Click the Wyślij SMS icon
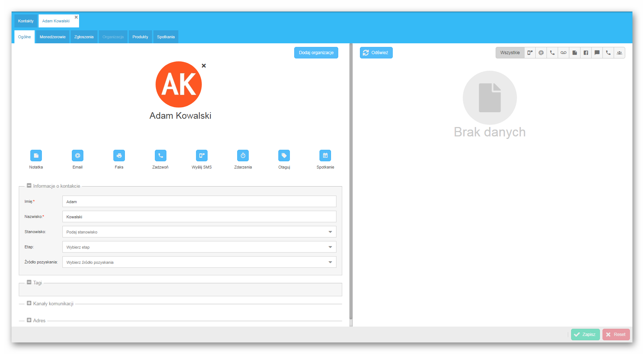This screenshot has width=644, height=354. [202, 156]
